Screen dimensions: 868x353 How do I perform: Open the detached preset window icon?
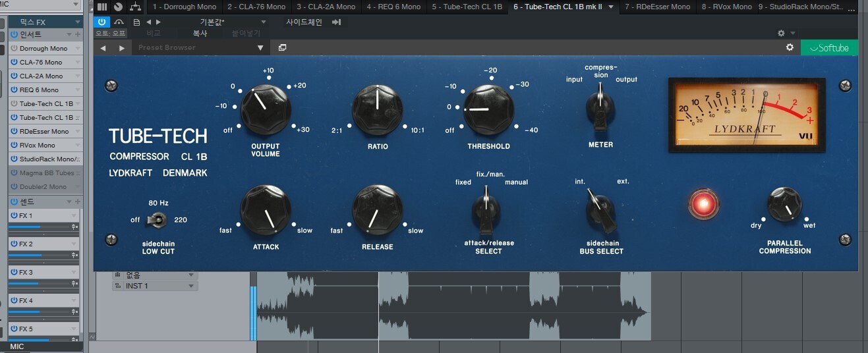[x=282, y=47]
